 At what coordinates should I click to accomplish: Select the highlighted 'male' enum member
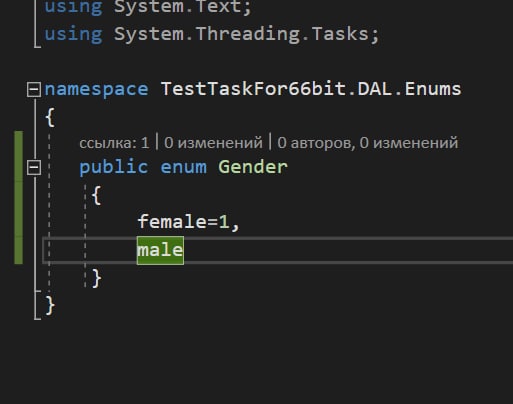tap(160, 250)
